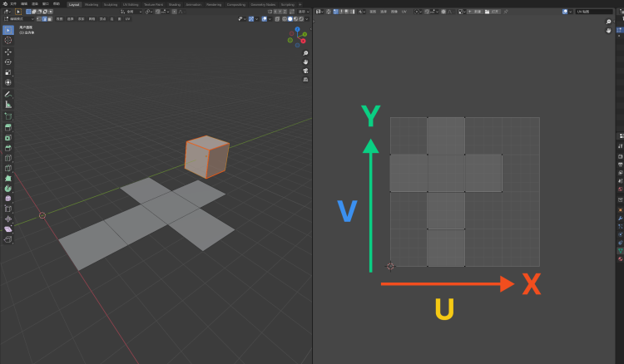Select the Edge Slide tool
The height and width of the screenshot is (364, 624).
click(8, 209)
